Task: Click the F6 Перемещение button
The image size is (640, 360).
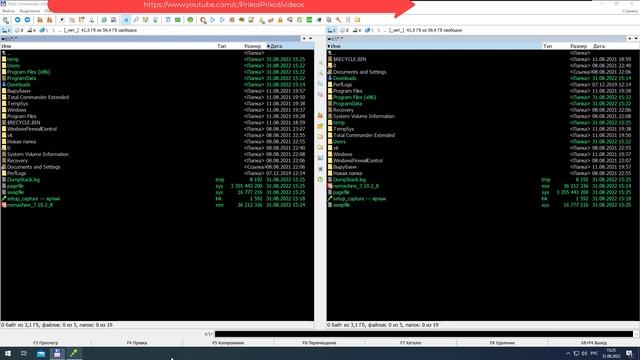Action: click(x=320, y=343)
